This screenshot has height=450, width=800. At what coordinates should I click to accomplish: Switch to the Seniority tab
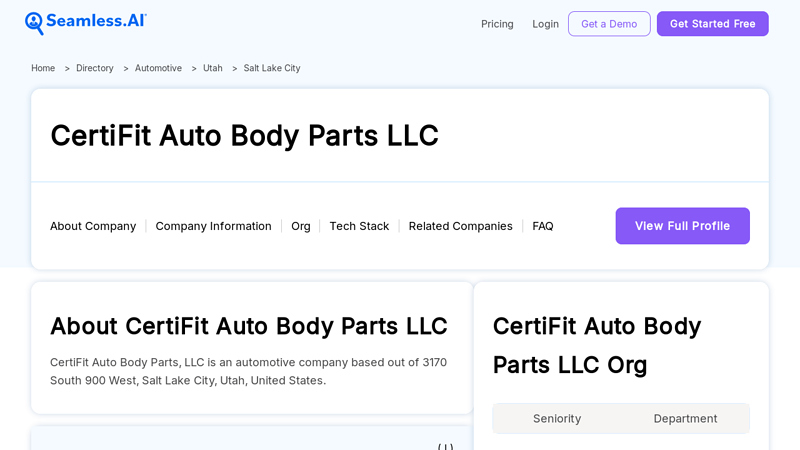coord(557,419)
